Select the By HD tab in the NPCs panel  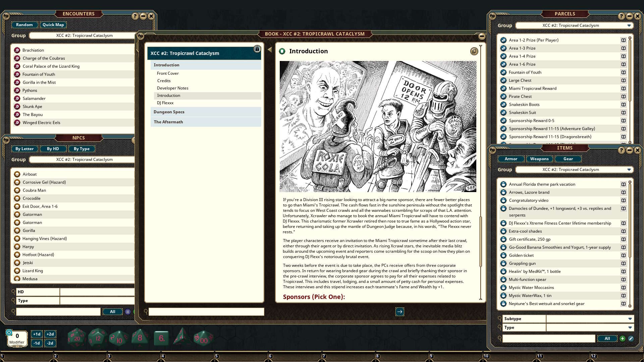pos(53,148)
